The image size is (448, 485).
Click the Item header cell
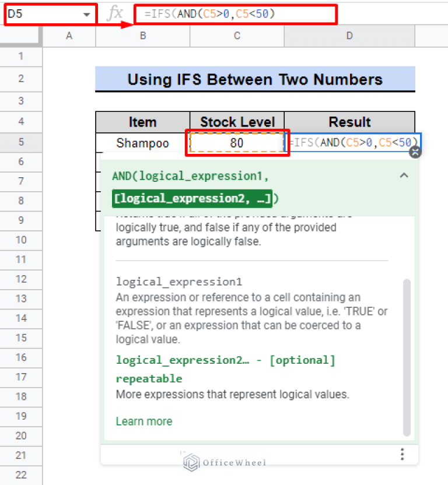point(142,122)
